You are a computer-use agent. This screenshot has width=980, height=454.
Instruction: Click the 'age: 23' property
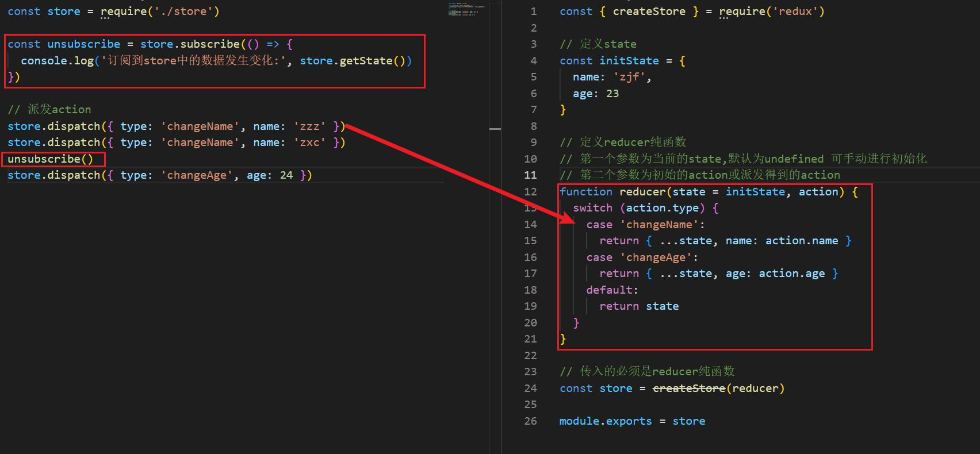point(596,94)
